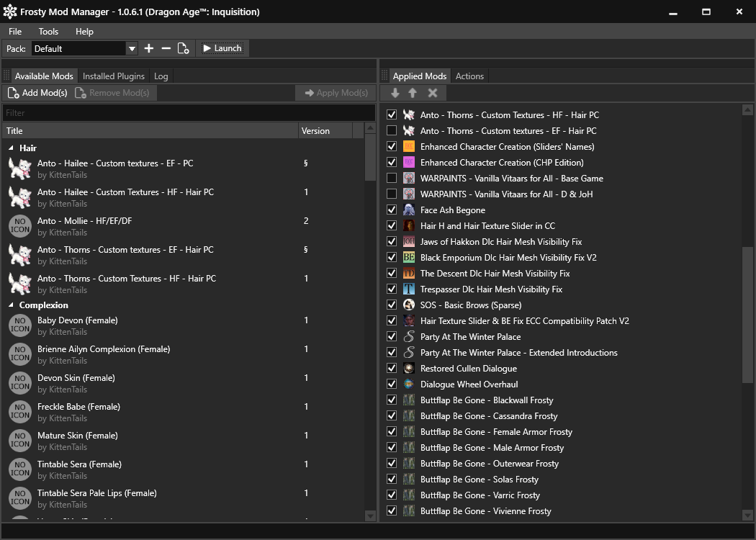Click the Add Mod(s) button

[x=37, y=93]
